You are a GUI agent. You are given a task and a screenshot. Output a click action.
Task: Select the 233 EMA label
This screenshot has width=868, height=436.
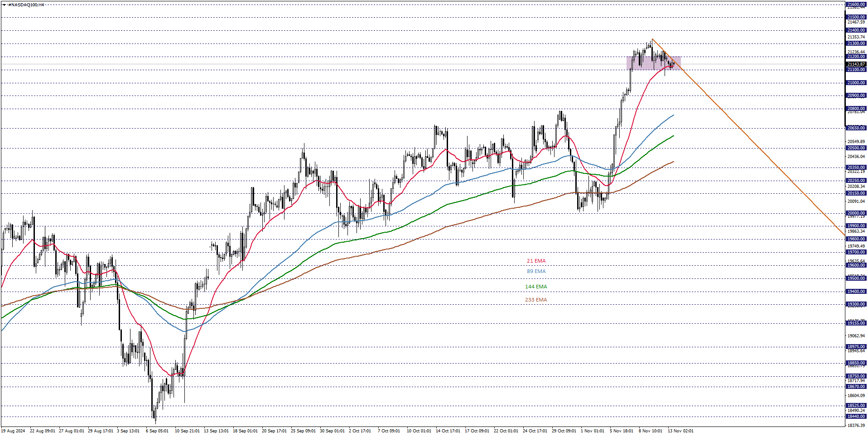[x=536, y=300]
